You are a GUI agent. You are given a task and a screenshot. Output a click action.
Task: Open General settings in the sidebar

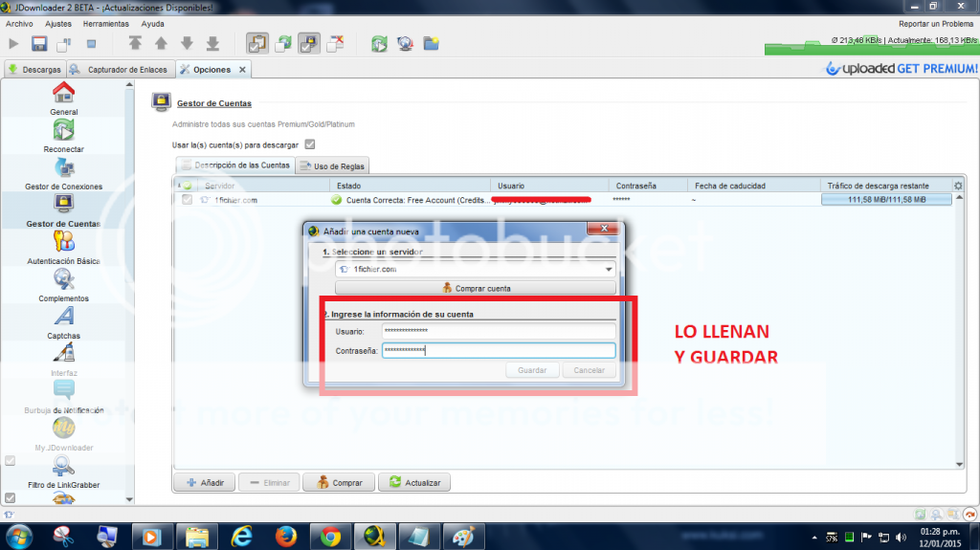64,99
